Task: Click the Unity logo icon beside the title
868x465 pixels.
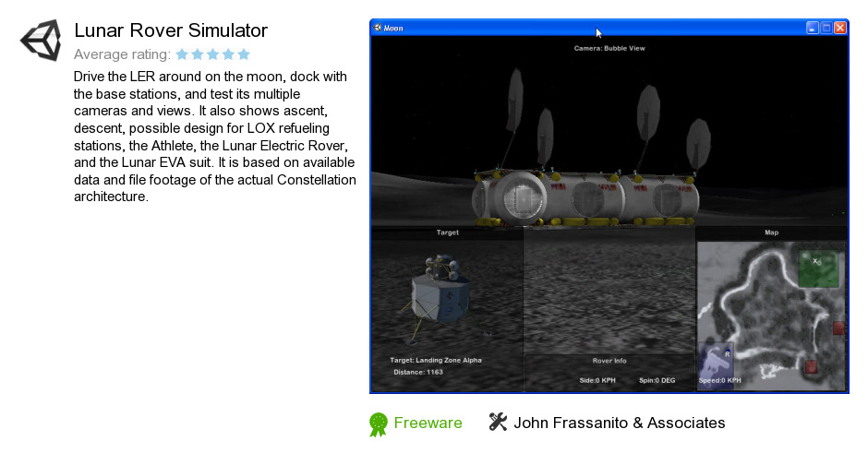Action: [x=41, y=40]
